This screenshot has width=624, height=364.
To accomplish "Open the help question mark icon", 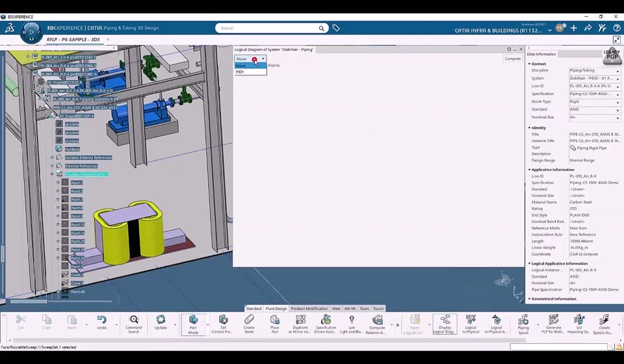I will click(x=617, y=28).
